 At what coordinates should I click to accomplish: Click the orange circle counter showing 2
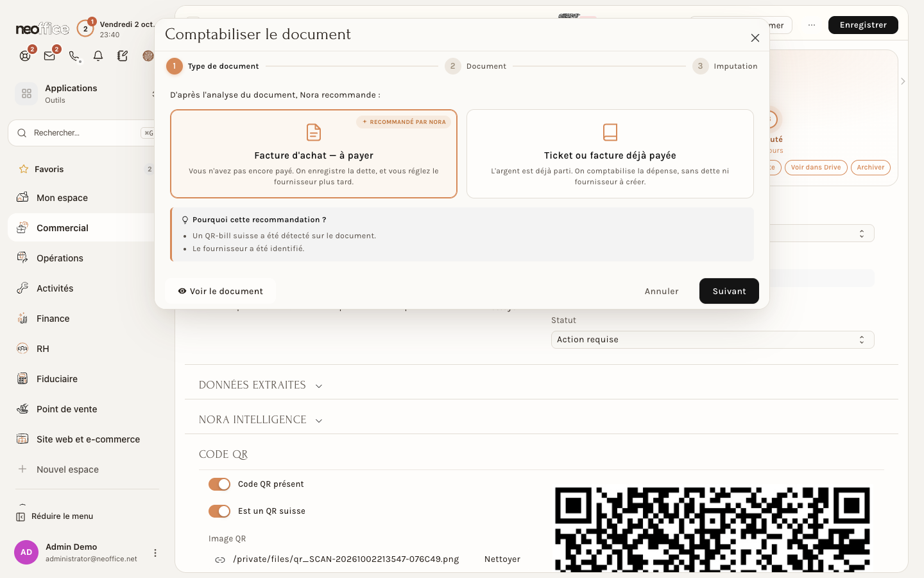click(85, 29)
